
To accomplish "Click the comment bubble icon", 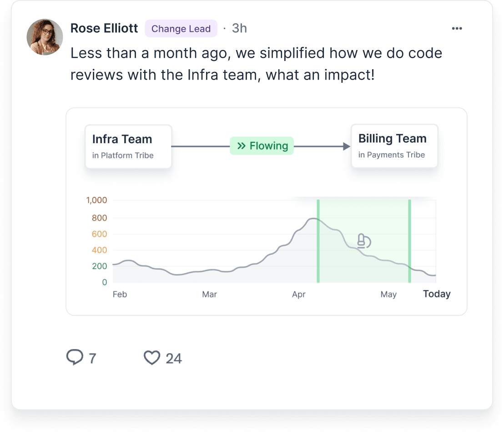I will coord(75,357).
